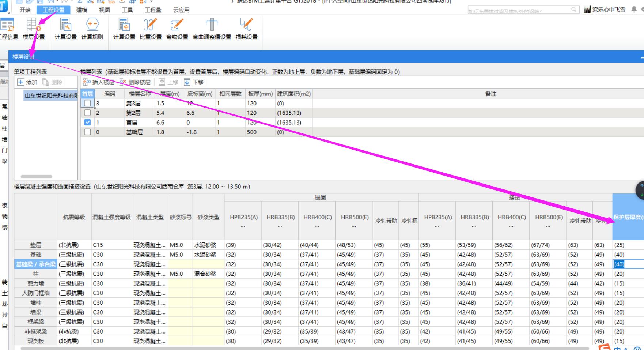Select the 垫层 row header

(35, 245)
